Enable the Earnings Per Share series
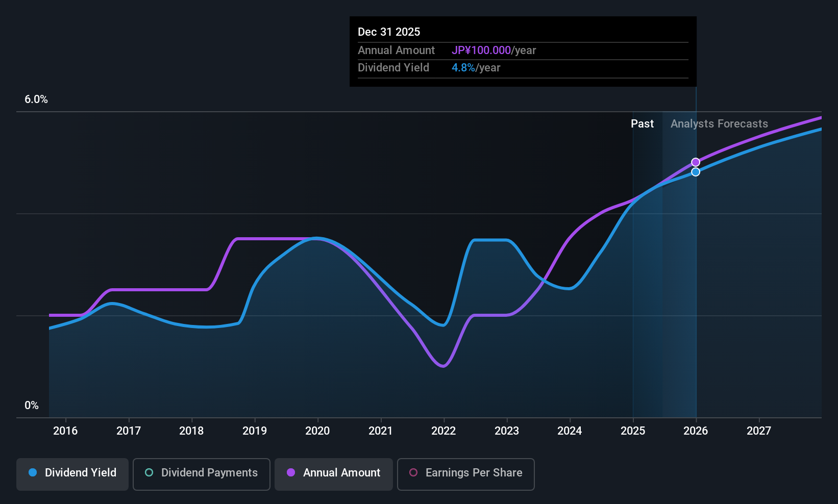 (x=466, y=474)
